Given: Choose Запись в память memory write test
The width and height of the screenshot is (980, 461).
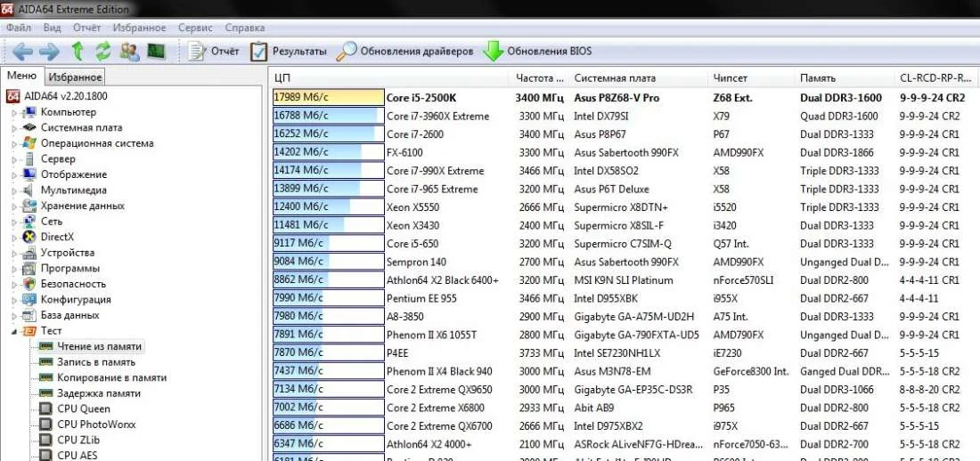Looking at the screenshot, I should (96, 362).
